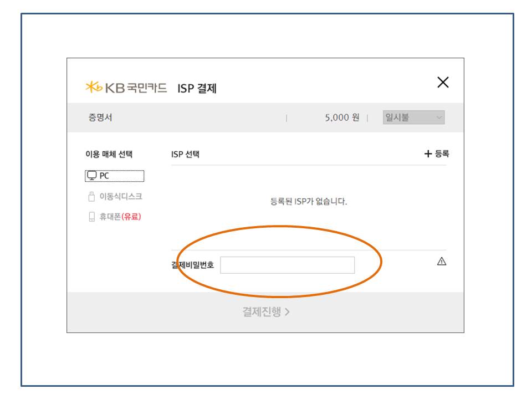Image resolution: width=532 pixels, height=399 pixels.
Task: Open the 일시불 installment dropdown
Action: click(x=413, y=117)
